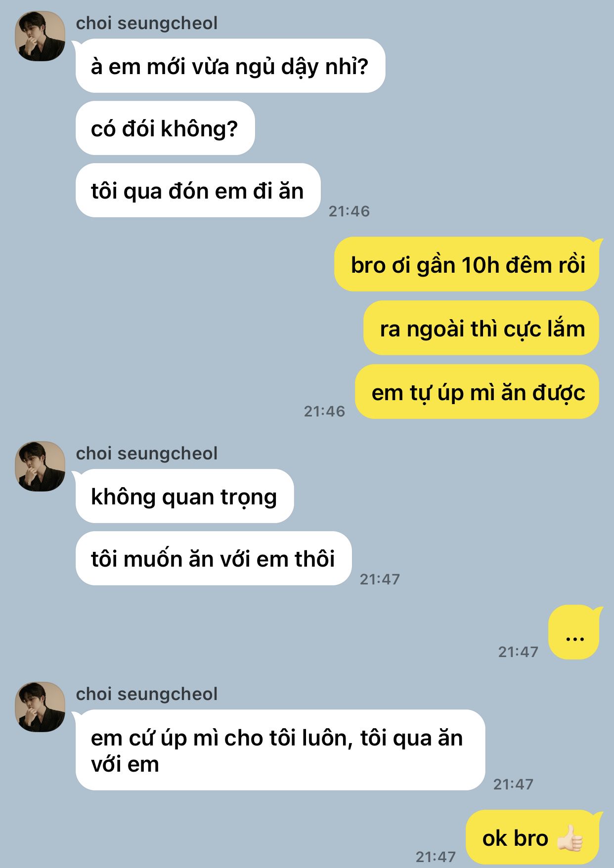Tap the 'em tự úp mì ăn được' message
614x868 pixels.
tap(478, 392)
